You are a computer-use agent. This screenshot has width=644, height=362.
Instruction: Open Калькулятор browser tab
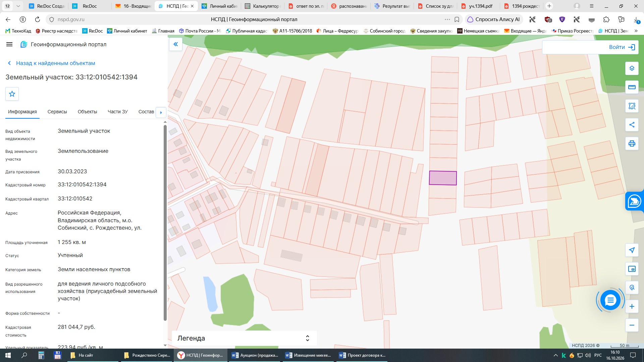click(263, 6)
